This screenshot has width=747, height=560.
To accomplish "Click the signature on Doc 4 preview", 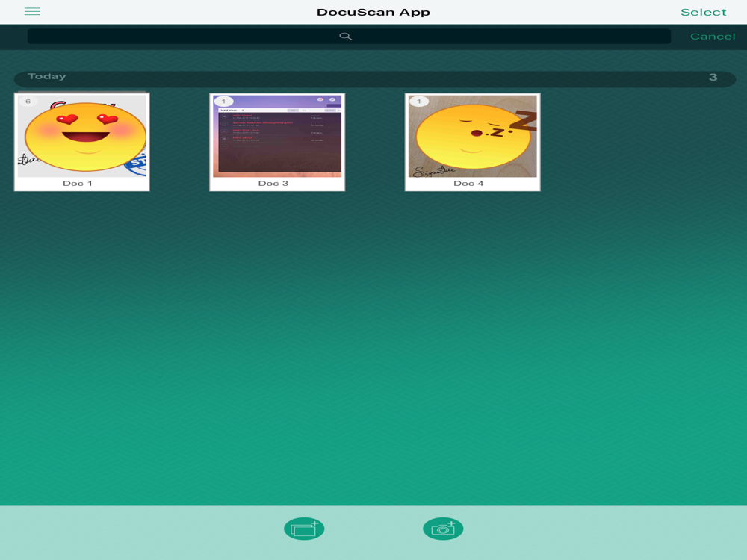I will (434, 171).
